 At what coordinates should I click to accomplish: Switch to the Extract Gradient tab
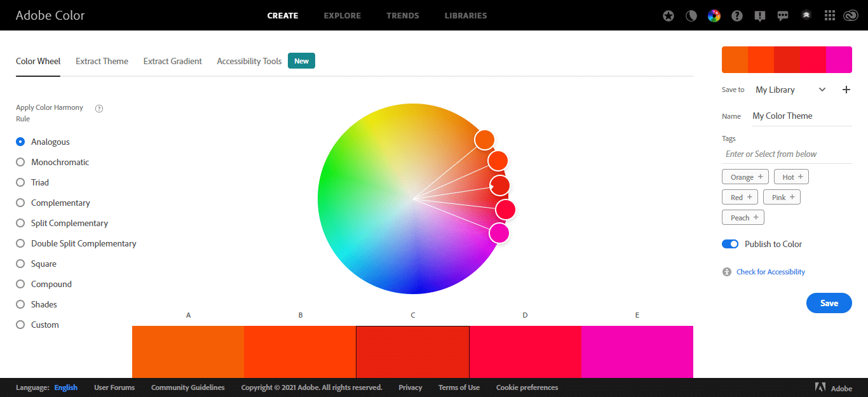173,61
